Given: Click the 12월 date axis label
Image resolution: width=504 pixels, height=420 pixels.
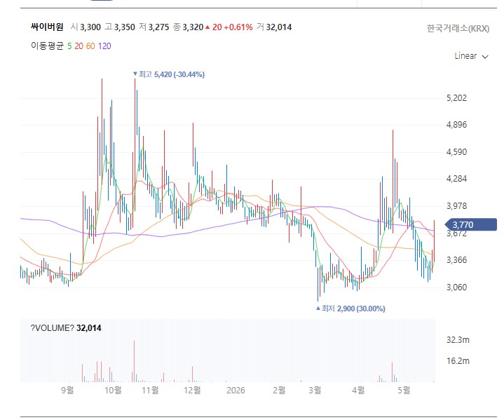Looking at the screenshot, I should [x=192, y=390].
